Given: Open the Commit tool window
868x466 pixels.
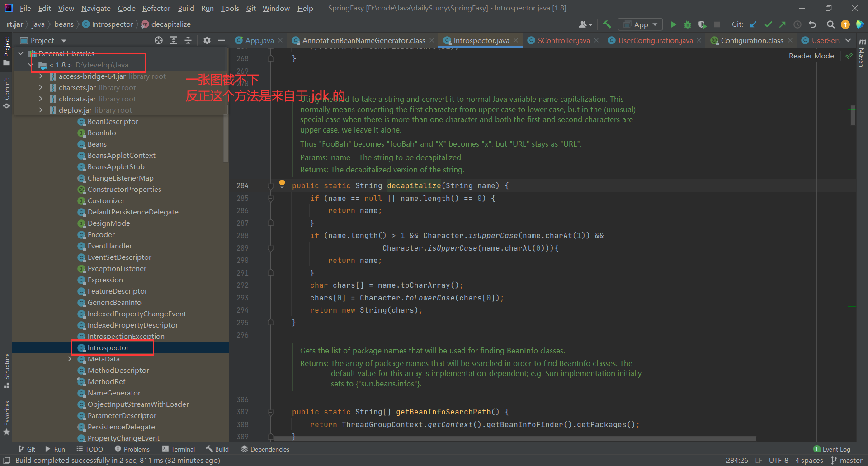Looking at the screenshot, I should point(6,93).
